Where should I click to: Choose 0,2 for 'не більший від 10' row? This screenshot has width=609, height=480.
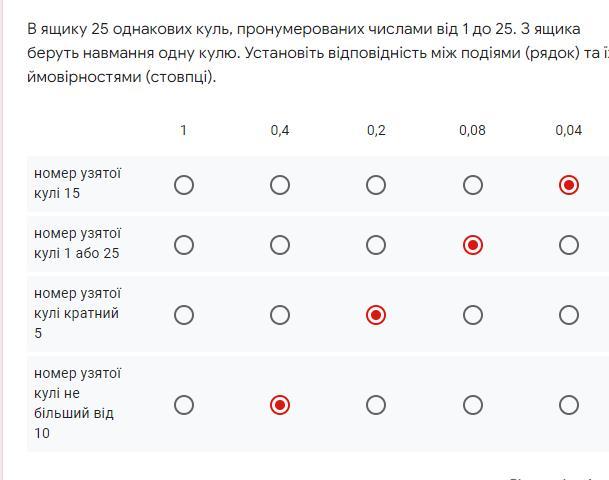(376, 405)
